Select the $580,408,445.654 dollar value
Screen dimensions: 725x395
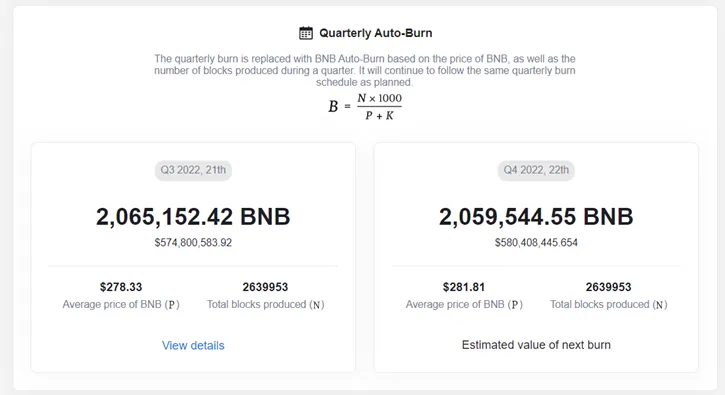(x=536, y=243)
